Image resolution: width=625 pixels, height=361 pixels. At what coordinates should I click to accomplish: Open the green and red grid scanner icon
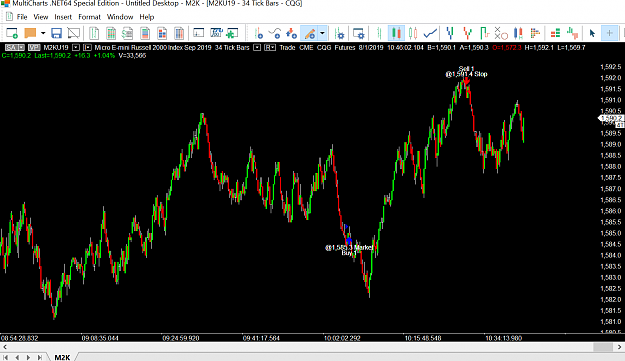point(111,33)
